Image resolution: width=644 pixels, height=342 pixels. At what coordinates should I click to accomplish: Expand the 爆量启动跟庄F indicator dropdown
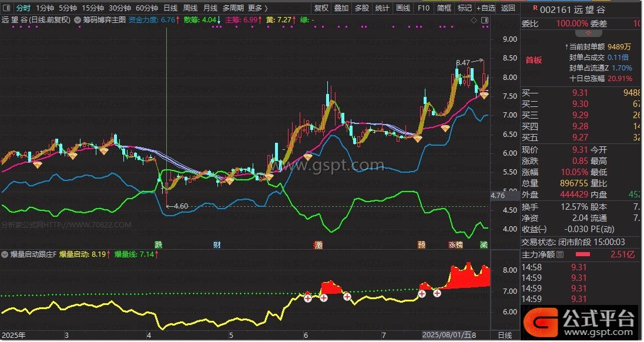point(5,254)
